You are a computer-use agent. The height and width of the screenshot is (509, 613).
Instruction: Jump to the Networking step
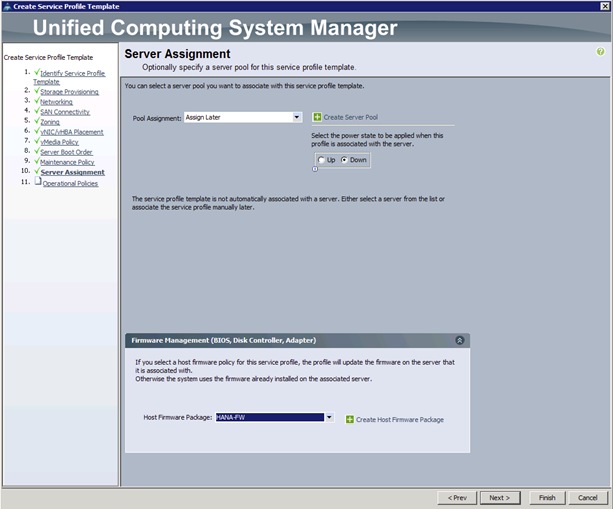tap(56, 102)
